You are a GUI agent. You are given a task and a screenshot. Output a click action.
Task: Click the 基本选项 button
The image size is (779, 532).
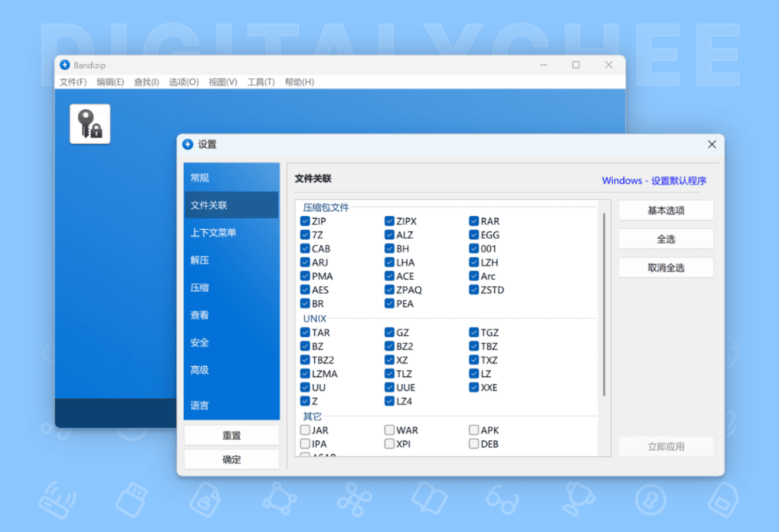[x=666, y=210]
